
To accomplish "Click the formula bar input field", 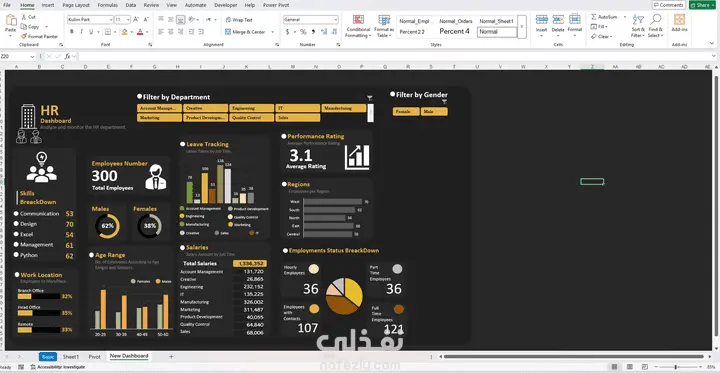I will coord(395,56).
